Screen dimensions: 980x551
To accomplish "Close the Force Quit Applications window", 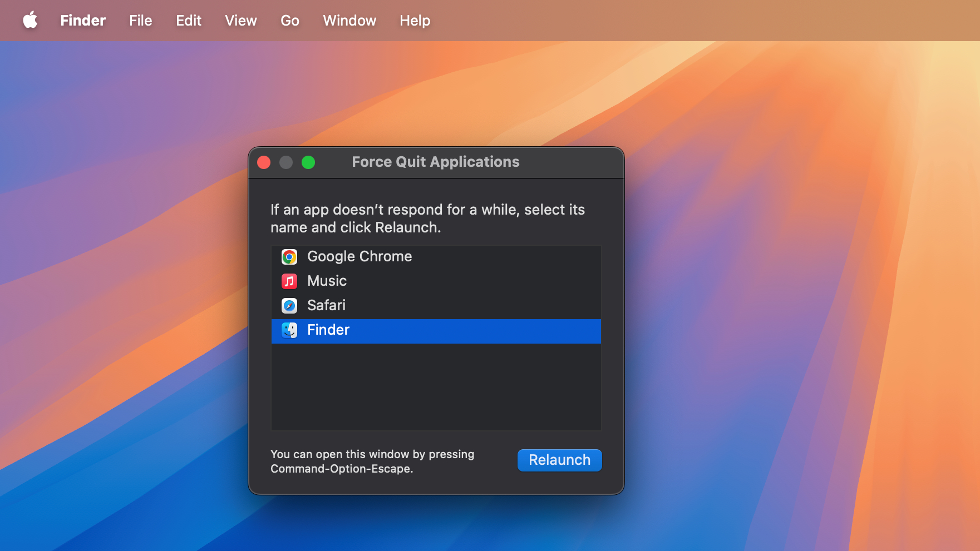I will pyautogui.click(x=264, y=162).
